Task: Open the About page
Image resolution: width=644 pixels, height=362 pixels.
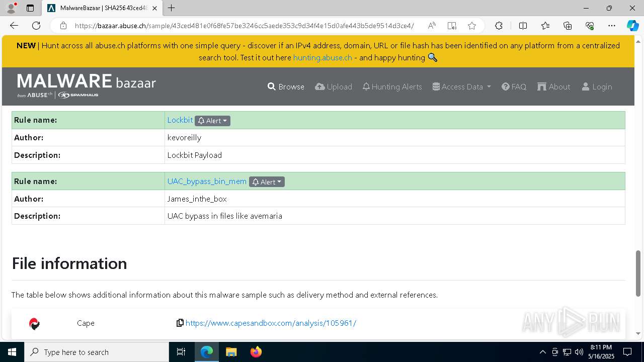Action: (553, 86)
